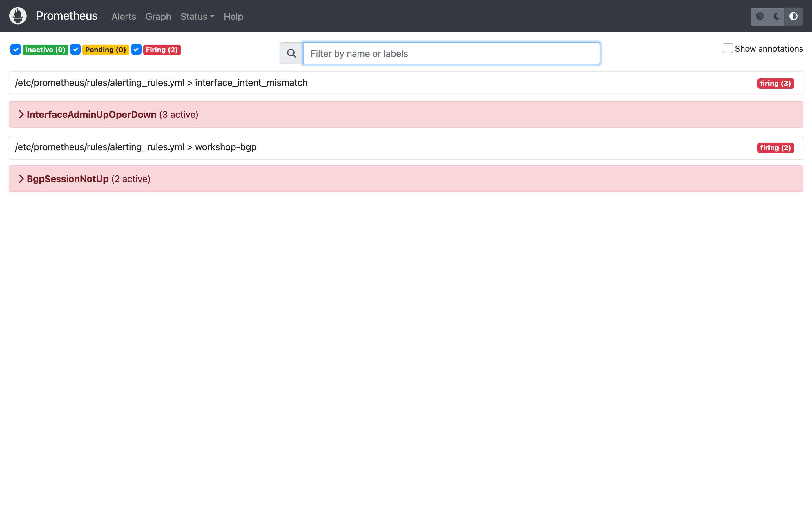Click the yellow Pending (0) badge
This screenshot has width=812, height=522.
[106, 50]
